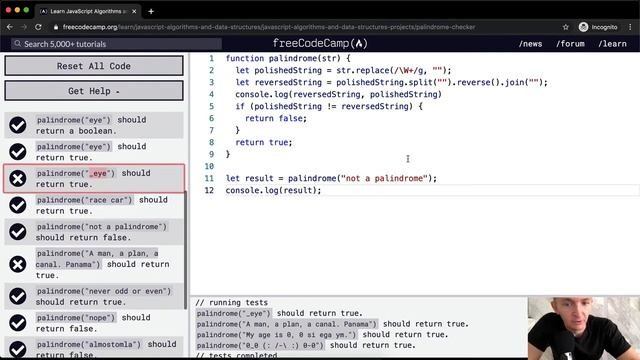This screenshot has width=640, height=360.
Task: Open the /news link
Action: 530,44
